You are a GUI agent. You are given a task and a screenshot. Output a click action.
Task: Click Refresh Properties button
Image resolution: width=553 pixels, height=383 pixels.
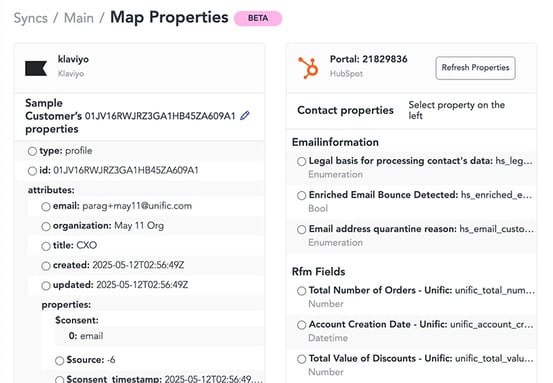point(475,68)
